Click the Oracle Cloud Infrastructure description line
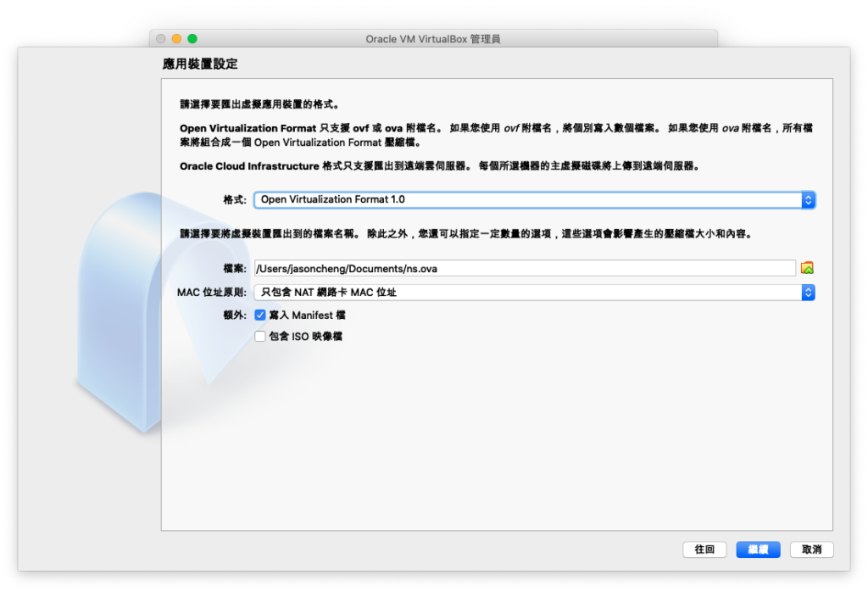Screen dimensions: 868x592 440,166
